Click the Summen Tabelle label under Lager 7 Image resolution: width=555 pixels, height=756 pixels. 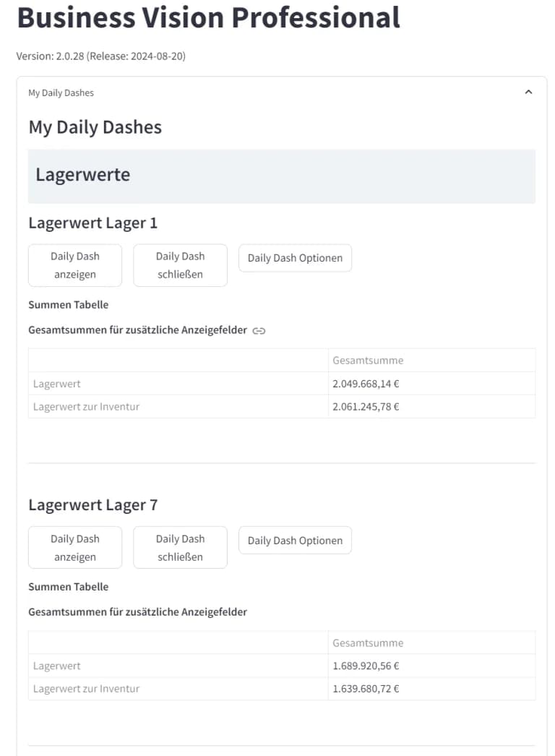coord(68,586)
